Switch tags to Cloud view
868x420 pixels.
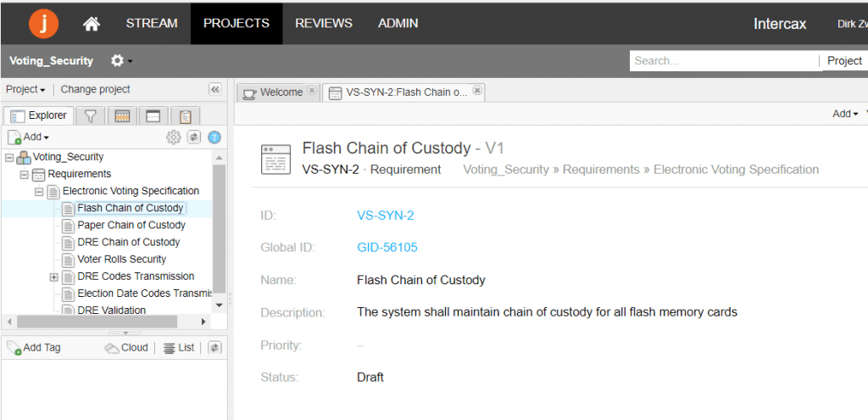[x=126, y=348]
